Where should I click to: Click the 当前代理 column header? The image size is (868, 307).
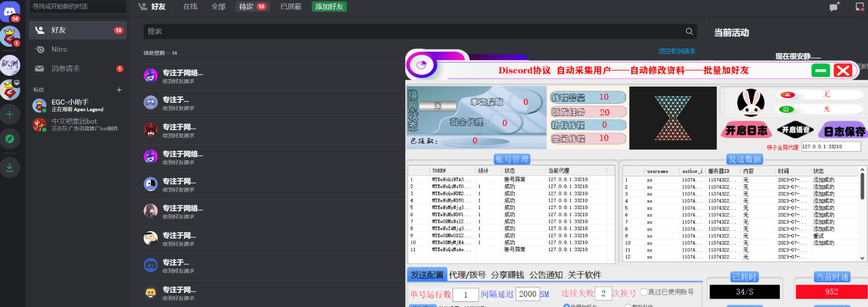576,171
